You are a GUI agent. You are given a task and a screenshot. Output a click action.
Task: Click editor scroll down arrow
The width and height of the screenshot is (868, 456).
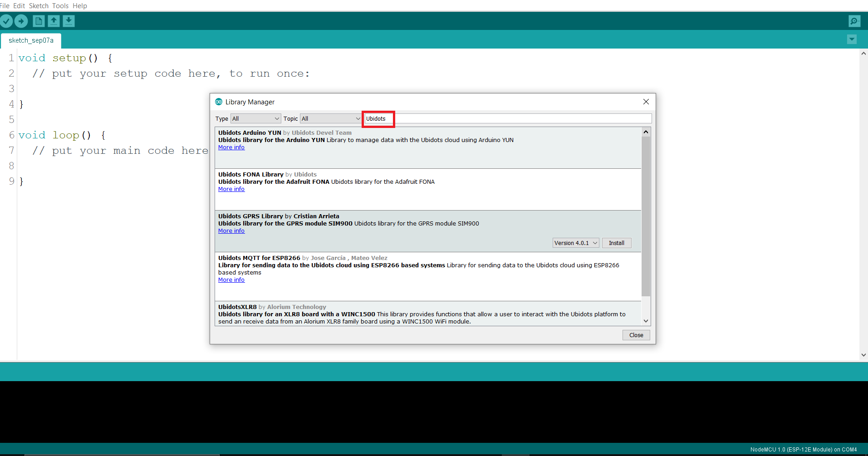[863, 355]
